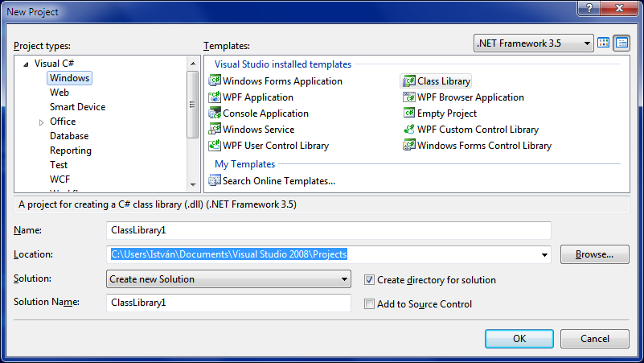Viewport: 644px width, 363px height.
Task: Click the Empty Project label
Action: point(447,113)
